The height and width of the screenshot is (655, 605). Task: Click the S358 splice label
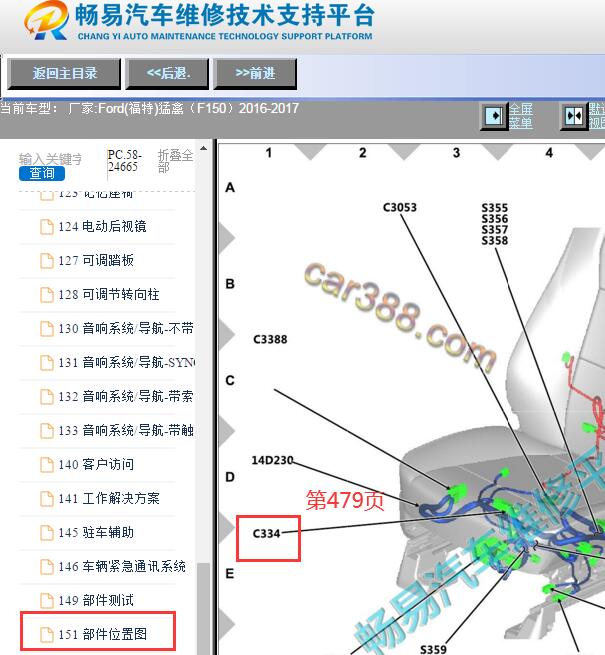tap(495, 240)
